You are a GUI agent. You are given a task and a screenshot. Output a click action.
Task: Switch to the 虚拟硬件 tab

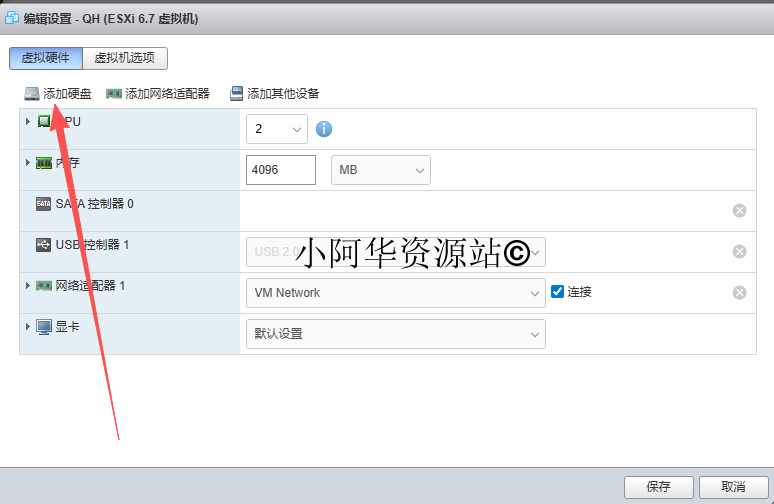[x=46, y=58]
